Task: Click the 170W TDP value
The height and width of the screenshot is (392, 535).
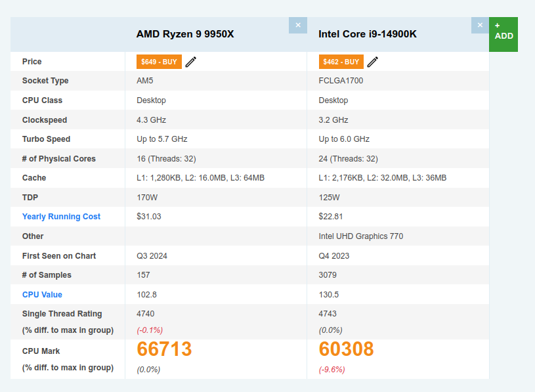Action: (147, 198)
